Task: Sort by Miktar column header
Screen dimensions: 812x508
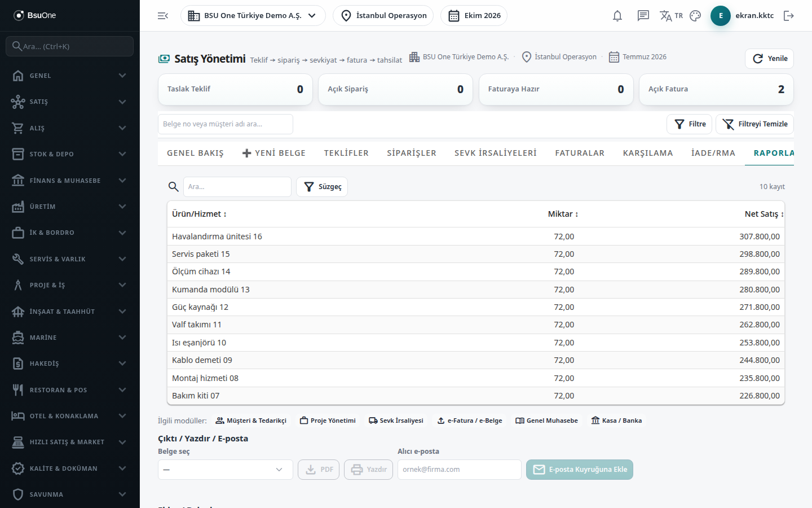Action: (x=563, y=214)
